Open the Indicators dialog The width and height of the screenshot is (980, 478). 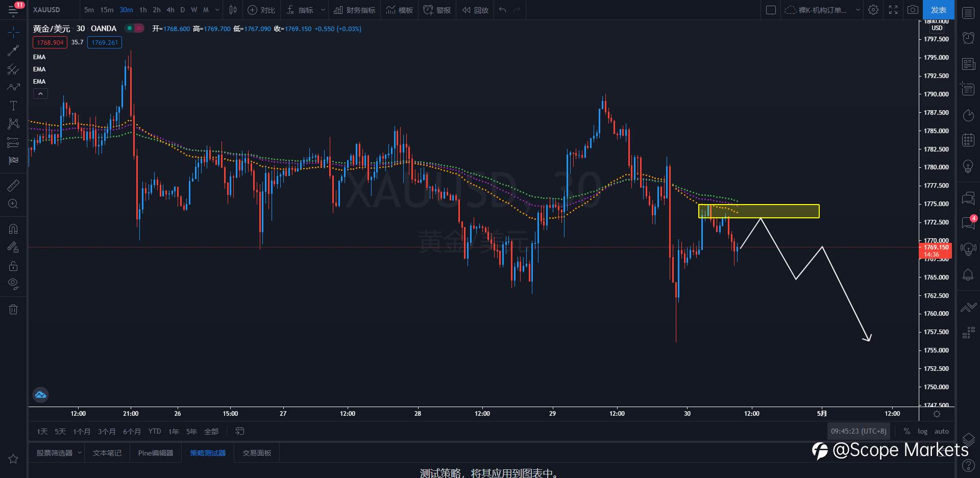(300, 10)
